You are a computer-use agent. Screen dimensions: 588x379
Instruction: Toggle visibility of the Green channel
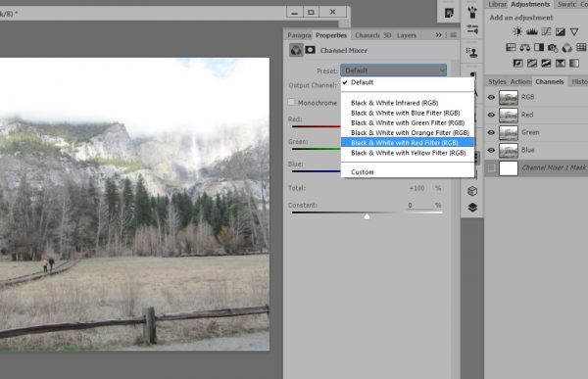pos(491,132)
